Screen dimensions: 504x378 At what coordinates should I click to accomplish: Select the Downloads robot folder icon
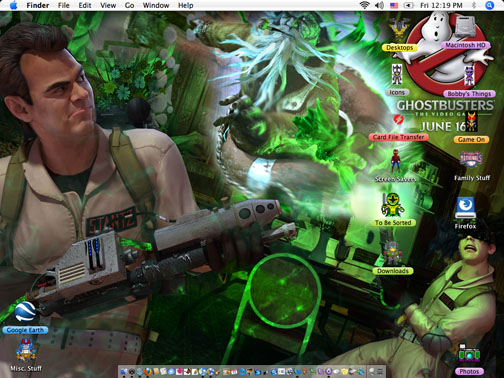tap(393, 253)
